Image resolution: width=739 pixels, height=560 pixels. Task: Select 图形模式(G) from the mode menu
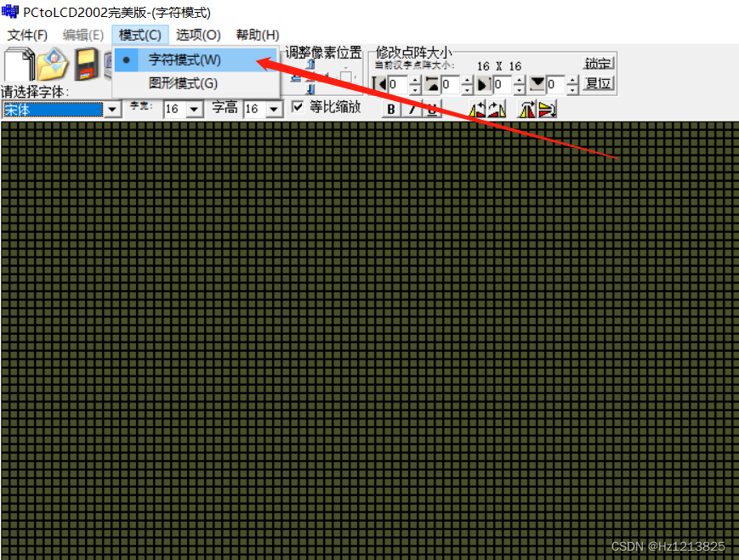tap(196, 83)
